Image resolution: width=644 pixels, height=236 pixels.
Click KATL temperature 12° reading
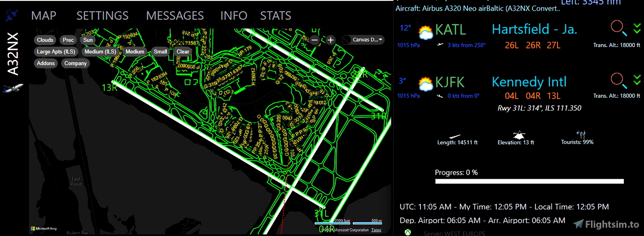click(x=405, y=28)
